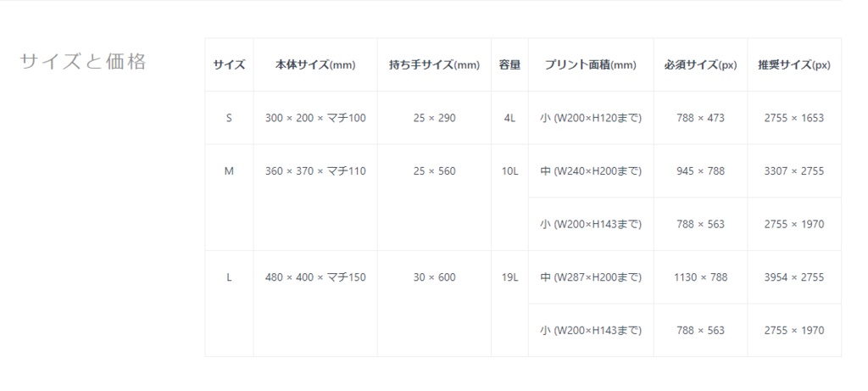Select the 30 × 600 handle size cell
Image resolution: width=868 pixels, height=391 pixels.
pyautogui.click(x=434, y=277)
